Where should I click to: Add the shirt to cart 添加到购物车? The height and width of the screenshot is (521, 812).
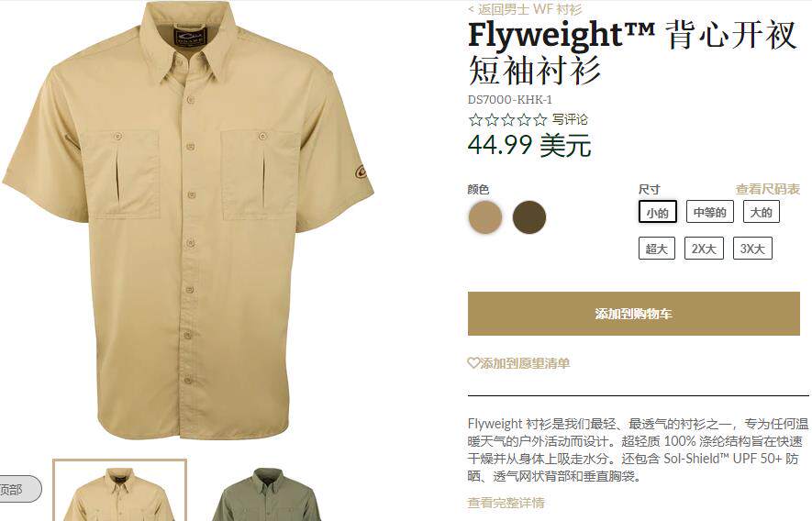[x=634, y=314]
